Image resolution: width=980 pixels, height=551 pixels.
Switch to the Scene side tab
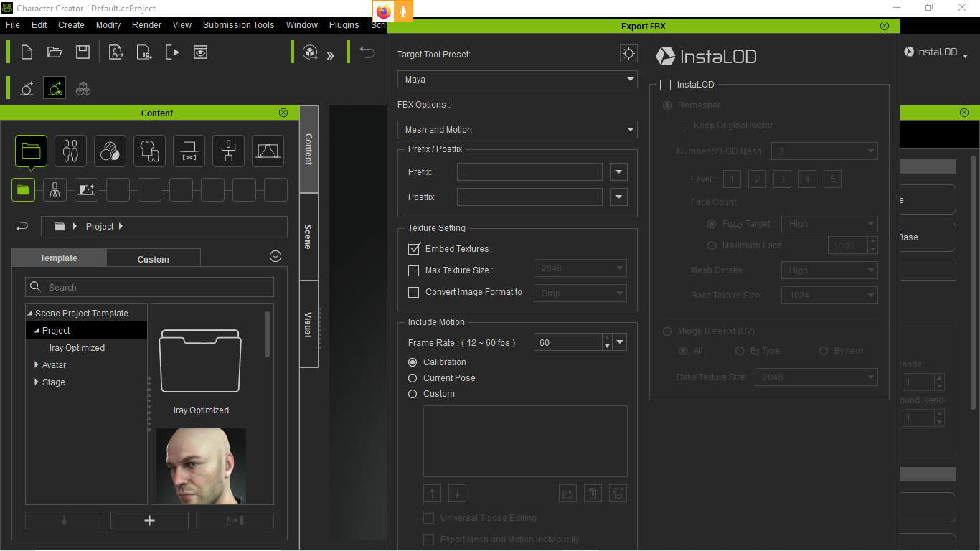[x=308, y=237]
